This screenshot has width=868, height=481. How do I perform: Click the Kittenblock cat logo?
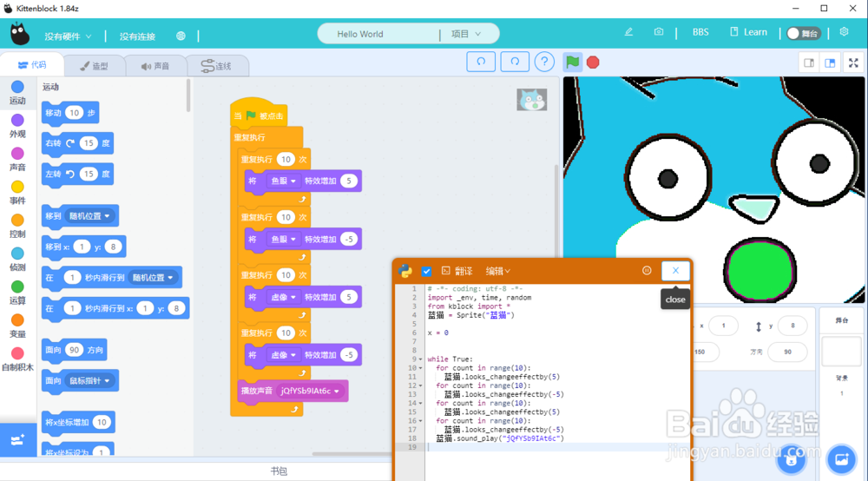pyautogui.click(x=20, y=35)
